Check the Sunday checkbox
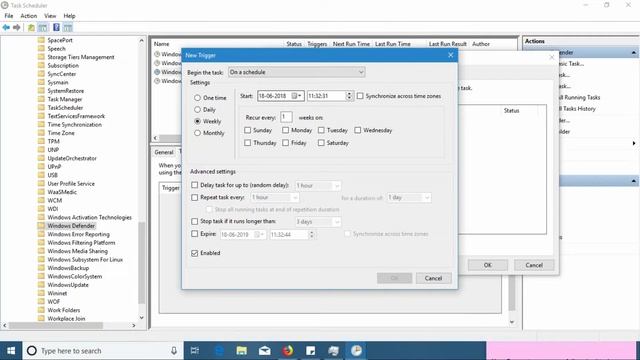Viewport: 640px width, 360px height. (247, 130)
